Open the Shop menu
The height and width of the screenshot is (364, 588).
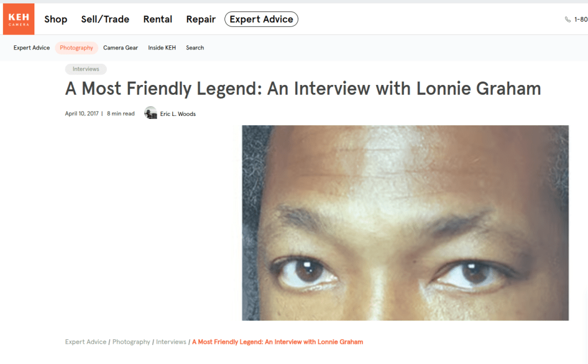click(56, 19)
